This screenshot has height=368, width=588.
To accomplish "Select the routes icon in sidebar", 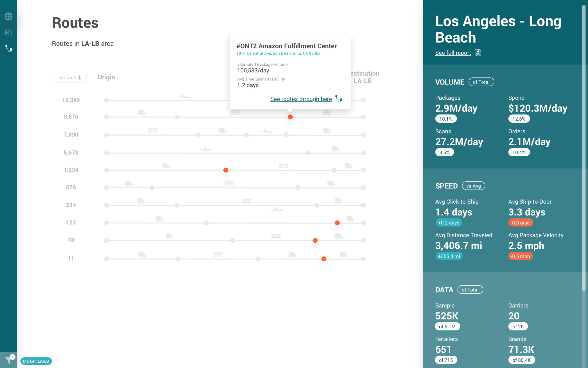I will [x=8, y=49].
